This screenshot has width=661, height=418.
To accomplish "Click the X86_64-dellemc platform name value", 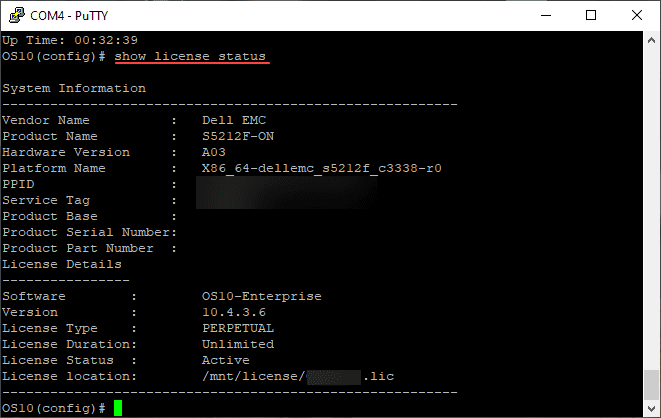I will click(x=321, y=168).
